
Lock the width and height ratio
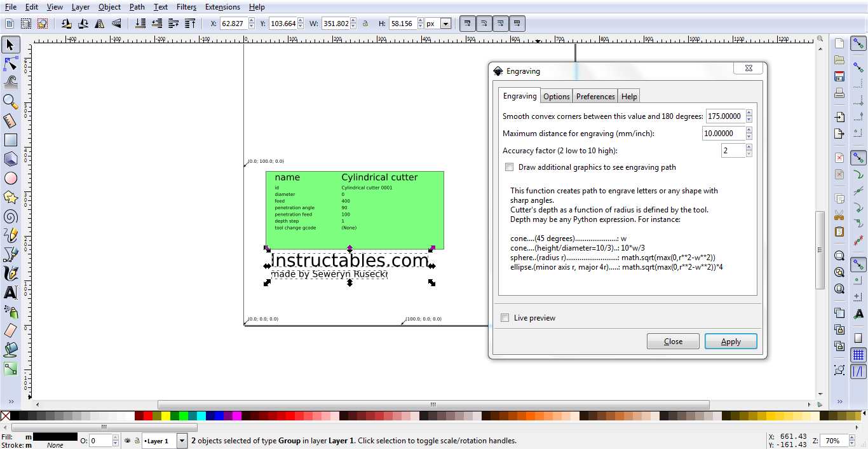pos(367,24)
